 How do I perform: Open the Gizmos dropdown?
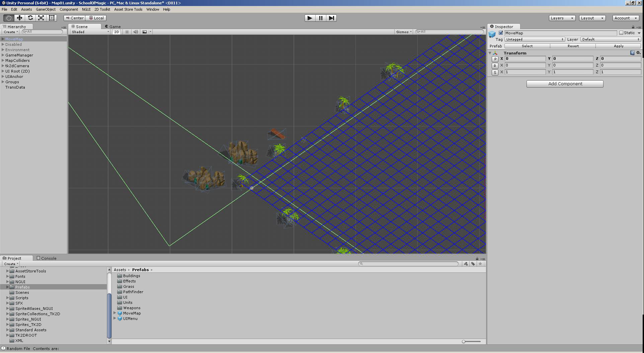404,32
